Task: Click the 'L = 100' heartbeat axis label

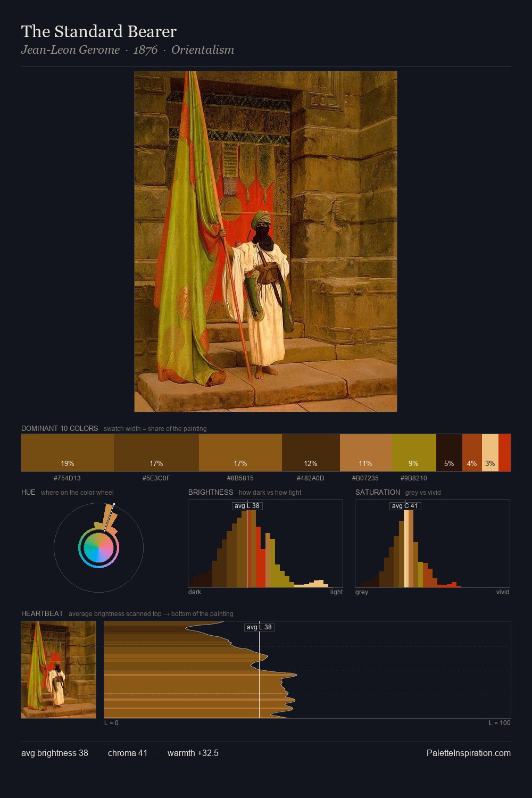Action: pyautogui.click(x=500, y=723)
